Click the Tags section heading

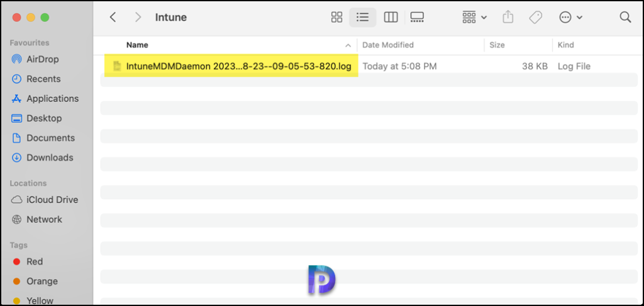tap(18, 245)
